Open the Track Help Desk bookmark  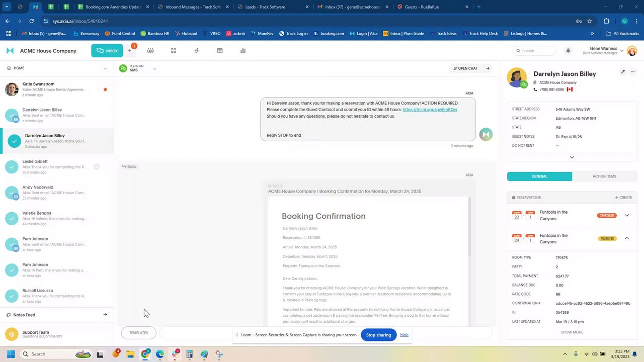point(479,34)
